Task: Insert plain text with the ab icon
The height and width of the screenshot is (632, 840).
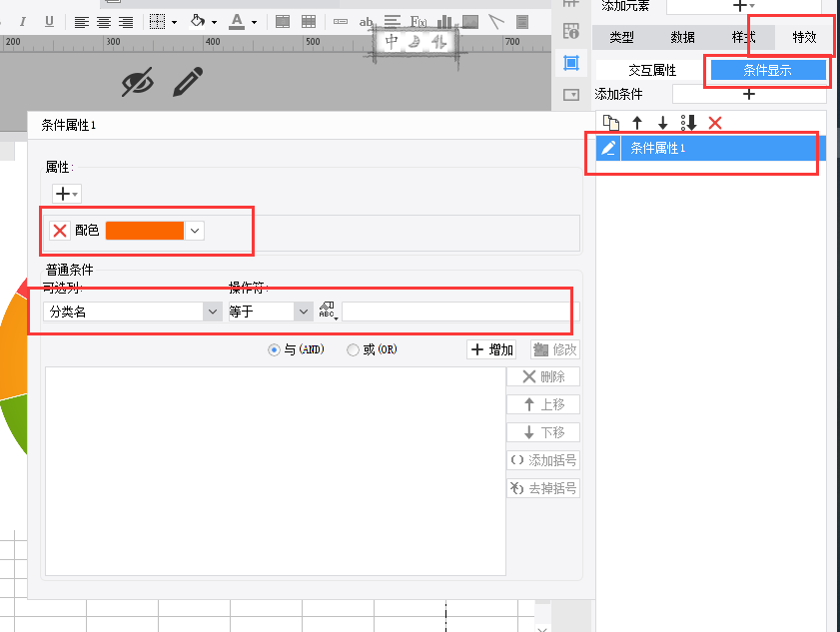Action: [366, 22]
